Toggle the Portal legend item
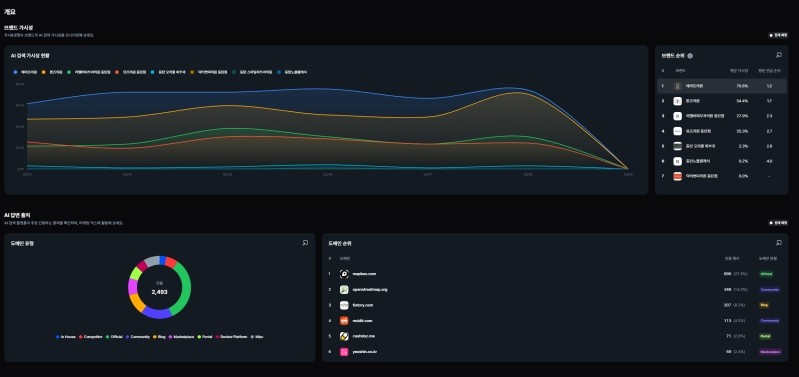The image size is (799, 377). [x=205, y=337]
